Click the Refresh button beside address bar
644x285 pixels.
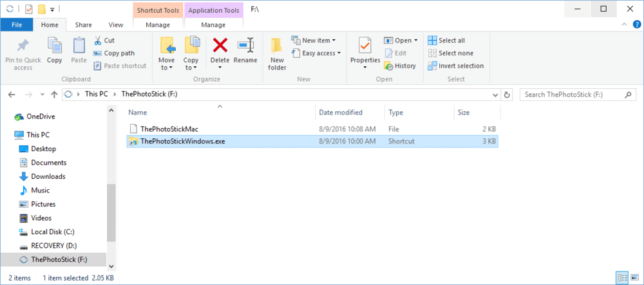pos(507,95)
